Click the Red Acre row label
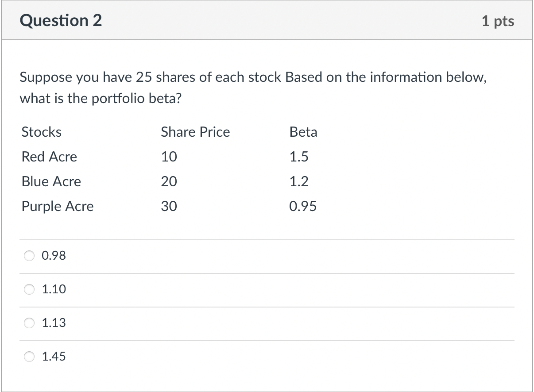 [49, 157]
